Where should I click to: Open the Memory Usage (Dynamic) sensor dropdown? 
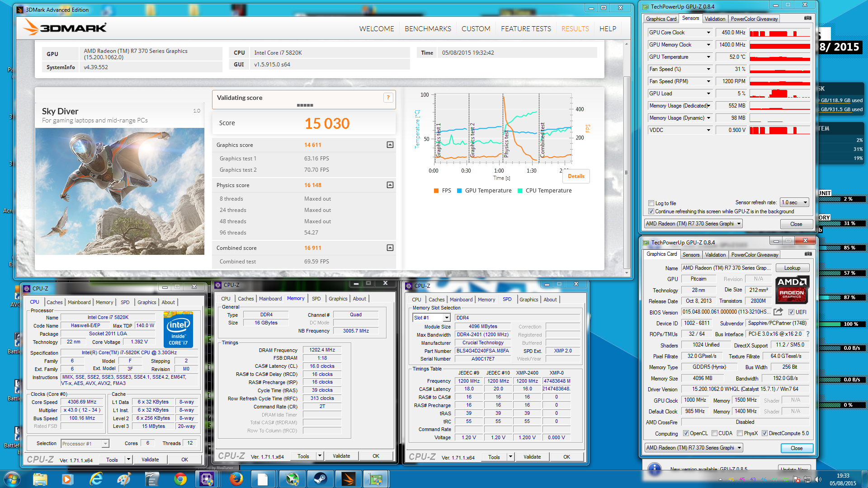[708, 118]
